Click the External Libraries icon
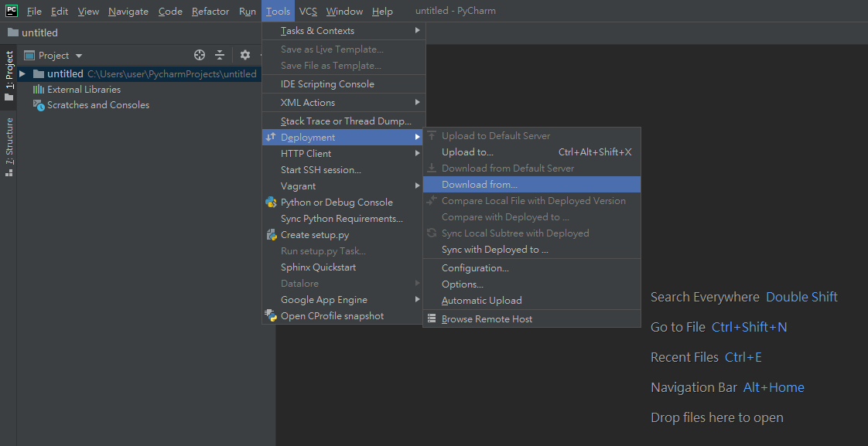 click(38, 89)
